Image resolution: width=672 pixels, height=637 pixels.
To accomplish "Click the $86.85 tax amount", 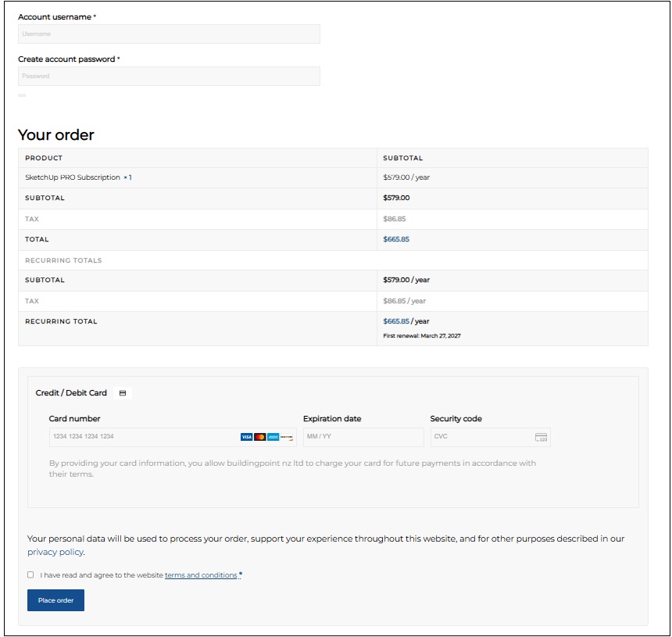I will point(395,219).
